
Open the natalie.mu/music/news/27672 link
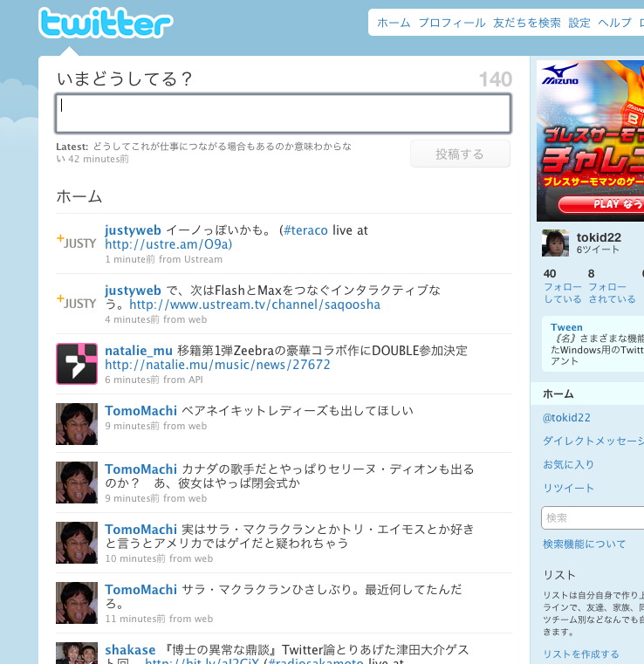217,365
